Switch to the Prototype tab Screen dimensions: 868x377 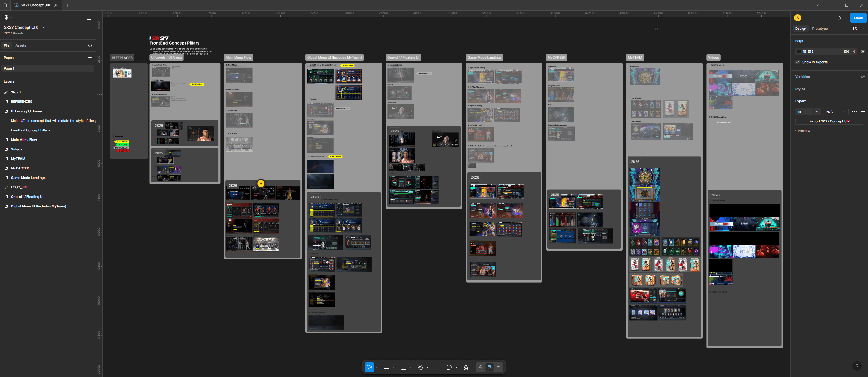(820, 29)
